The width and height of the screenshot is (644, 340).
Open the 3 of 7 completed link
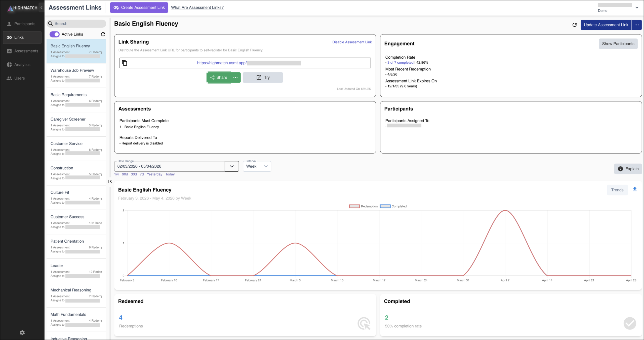(400, 62)
